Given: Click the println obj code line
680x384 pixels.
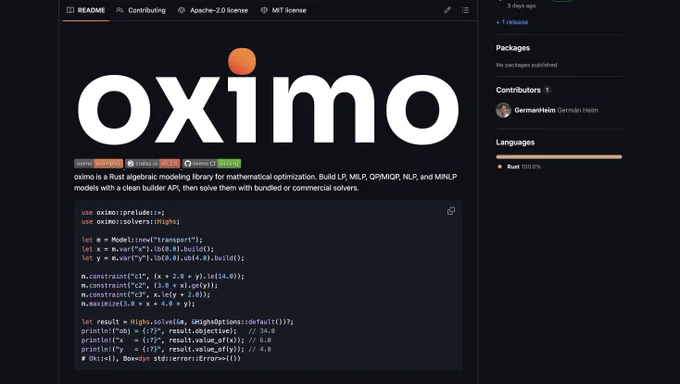Looking at the screenshot, I should pos(178,331).
